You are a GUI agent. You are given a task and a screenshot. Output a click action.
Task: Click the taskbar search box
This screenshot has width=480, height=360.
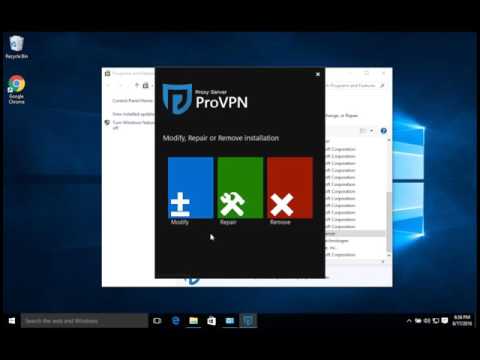click(x=84, y=321)
